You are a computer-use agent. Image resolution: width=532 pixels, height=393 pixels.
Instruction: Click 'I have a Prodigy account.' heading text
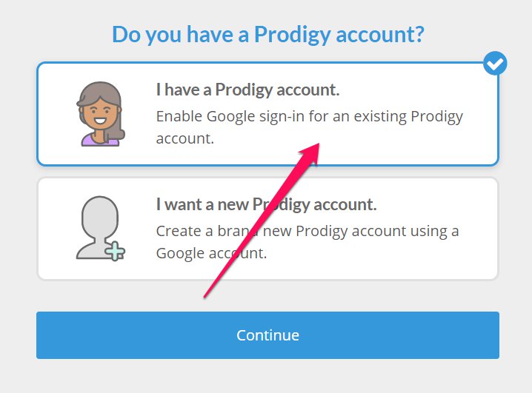point(247,90)
